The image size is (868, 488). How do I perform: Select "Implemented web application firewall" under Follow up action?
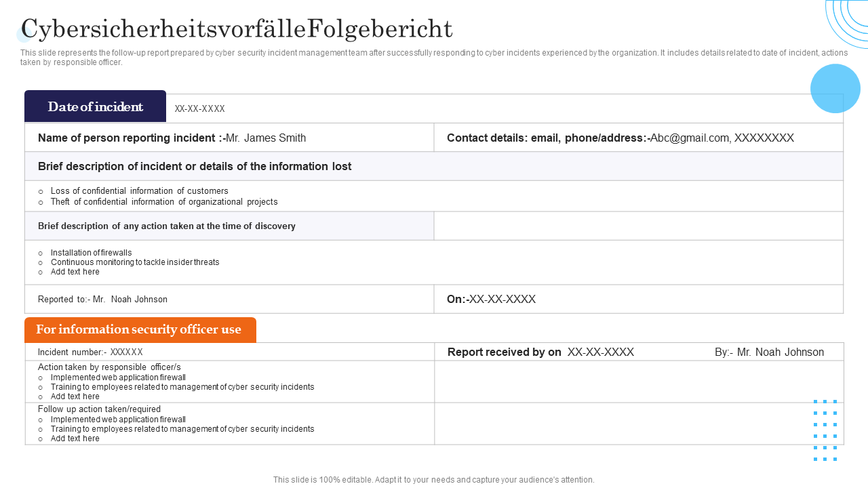point(118,420)
